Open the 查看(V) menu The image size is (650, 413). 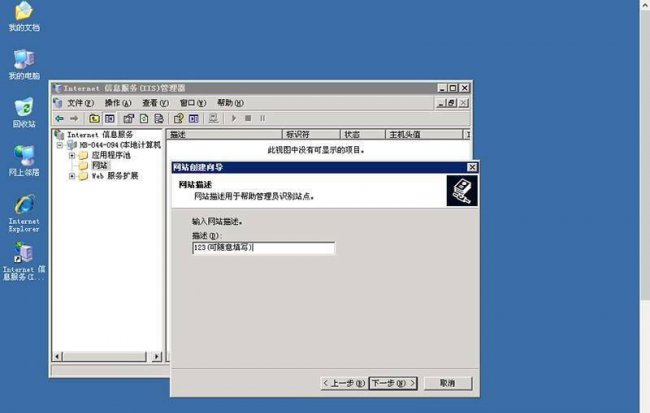(x=155, y=103)
